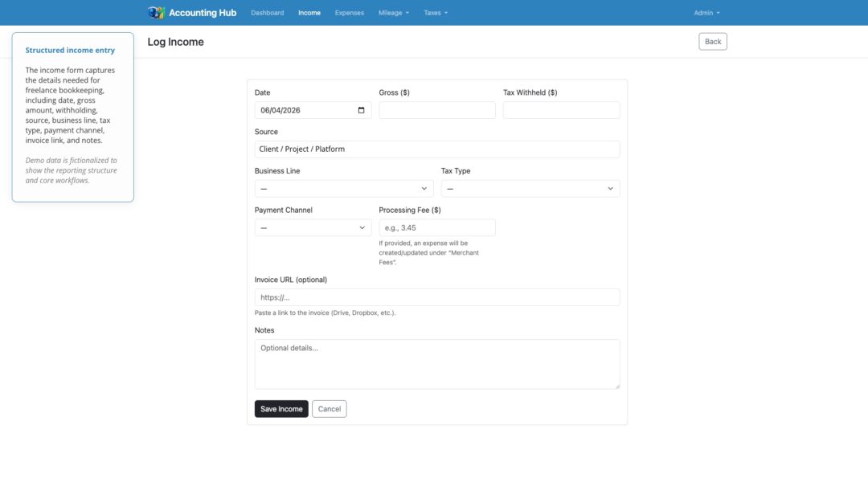
Task: Click the 'Invoice URL (optional)' label
Action: (291, 280)
